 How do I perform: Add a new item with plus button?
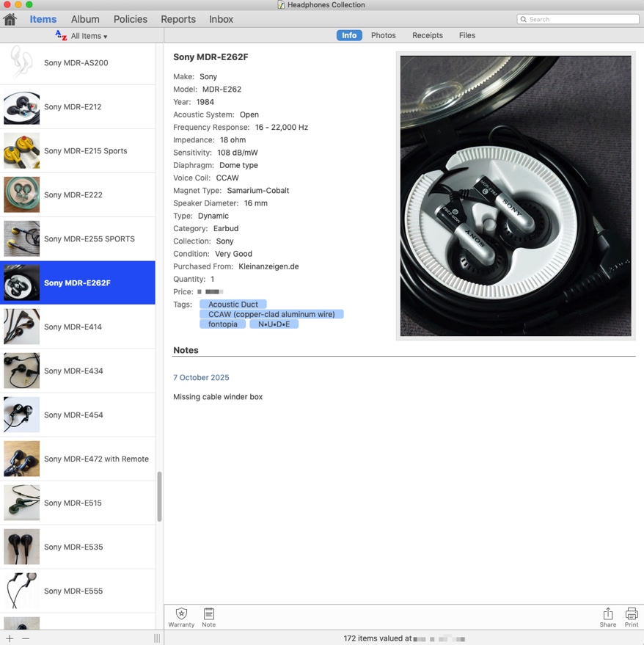tap(10, 638)
